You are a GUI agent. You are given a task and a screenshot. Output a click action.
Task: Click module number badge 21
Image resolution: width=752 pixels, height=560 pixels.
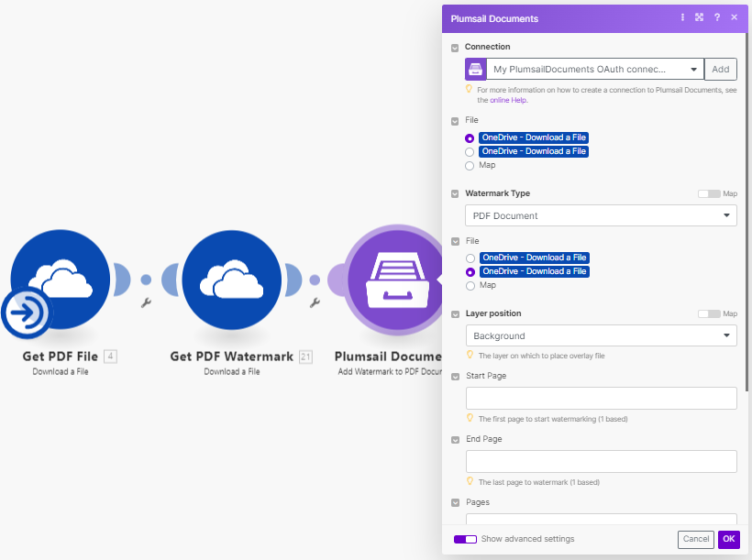click(305, 357)
